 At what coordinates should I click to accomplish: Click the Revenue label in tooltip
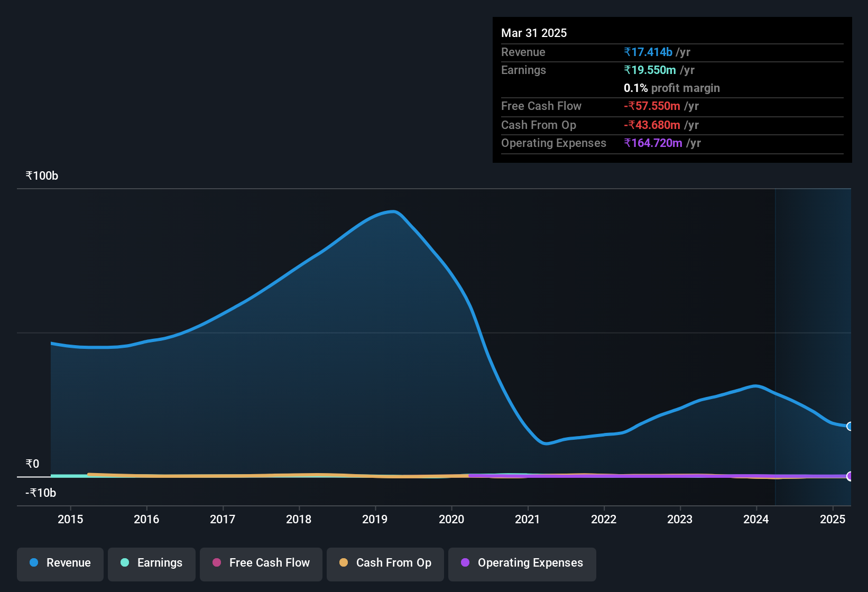[523, 52]
